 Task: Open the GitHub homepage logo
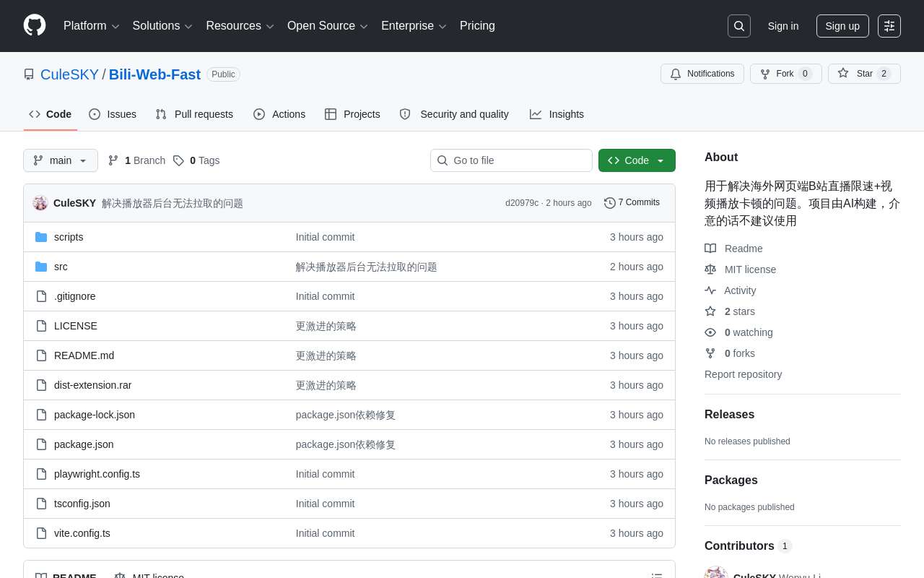pyautogui.click(x=35, y=25)
